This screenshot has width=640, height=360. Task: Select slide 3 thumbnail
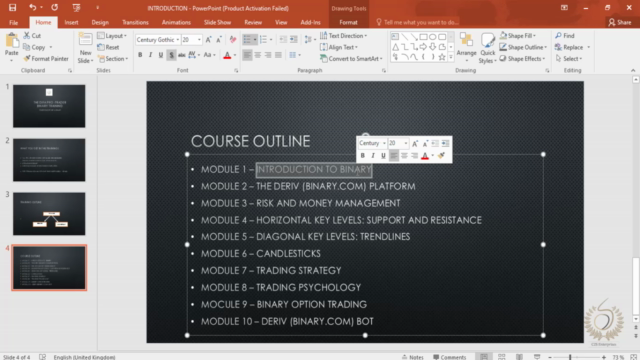[49, 214]
